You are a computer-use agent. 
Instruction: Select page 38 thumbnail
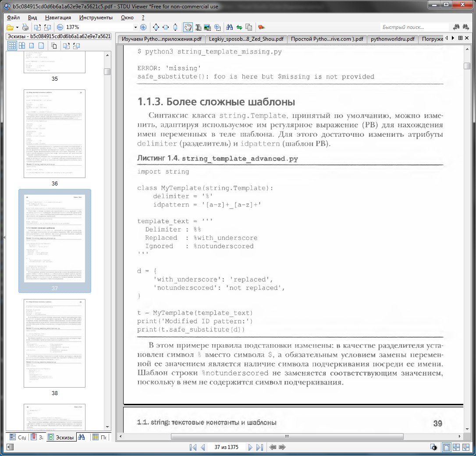pos(55,343)
